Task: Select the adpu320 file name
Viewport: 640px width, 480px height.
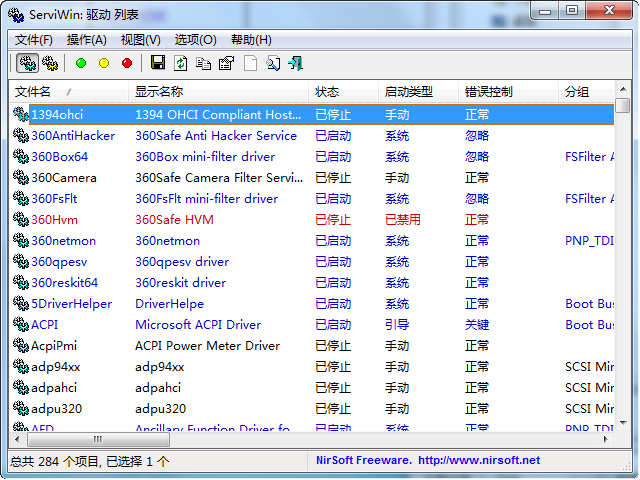Action: [x=57, y=409]
